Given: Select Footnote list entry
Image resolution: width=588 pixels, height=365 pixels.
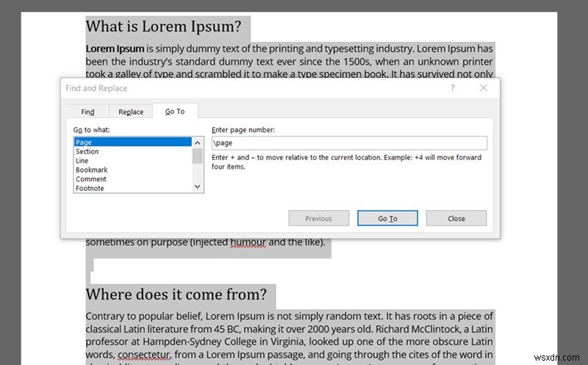Looking at the screenshot, I should coord(133,188).
